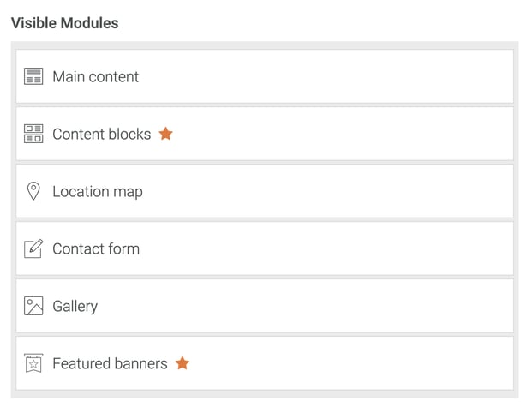Select the Main content module label
Image resolution: width=532 pixels, height=413 pixels.
[x=95, y=77]
